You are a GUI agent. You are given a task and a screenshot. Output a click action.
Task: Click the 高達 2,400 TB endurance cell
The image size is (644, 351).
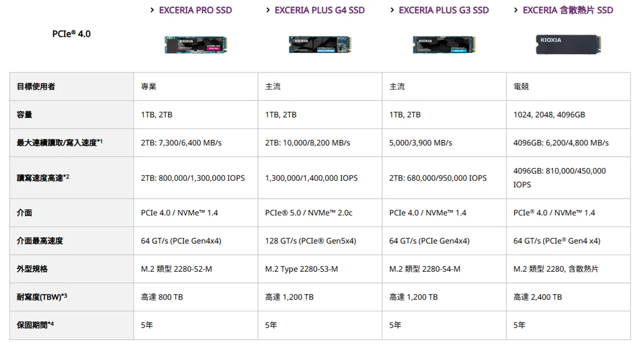(x=537, y=297)
